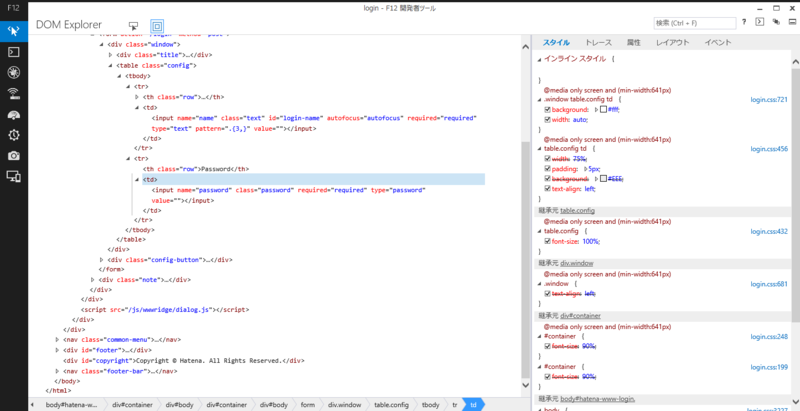Screen dimensions: 800x411
Task: Switch to the 属性 tab
Action: [634, 43]
